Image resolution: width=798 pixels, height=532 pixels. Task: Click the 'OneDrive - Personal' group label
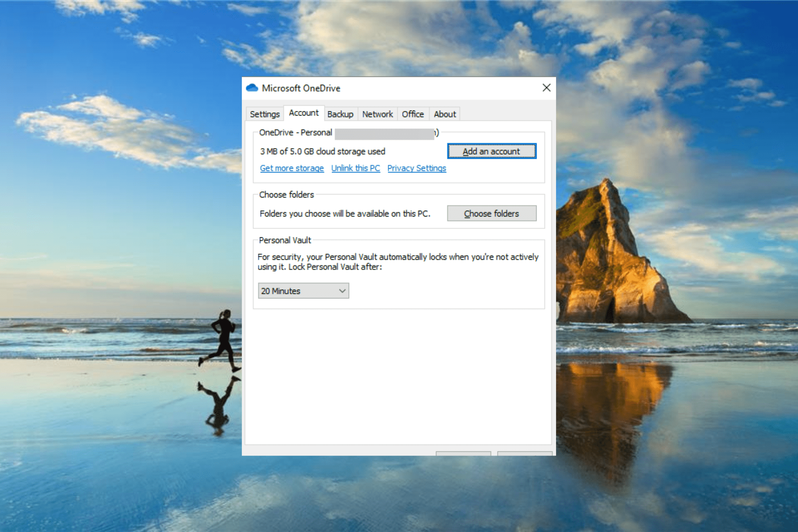tap(296, 133)
